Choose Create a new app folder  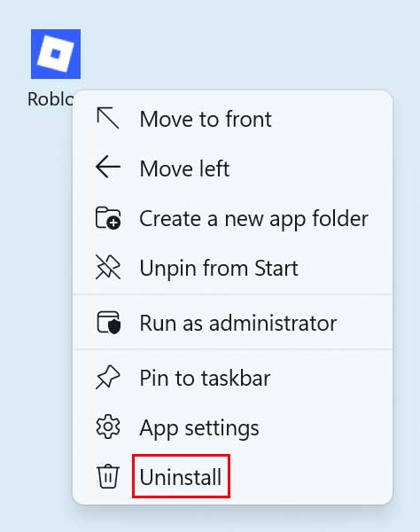pos(232,218)
